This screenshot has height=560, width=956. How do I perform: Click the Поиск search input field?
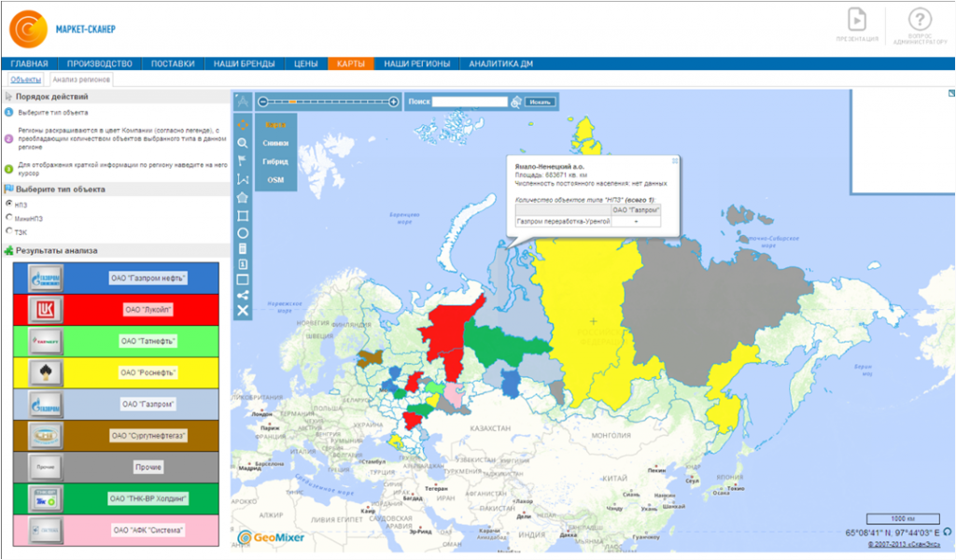[470, 102]
